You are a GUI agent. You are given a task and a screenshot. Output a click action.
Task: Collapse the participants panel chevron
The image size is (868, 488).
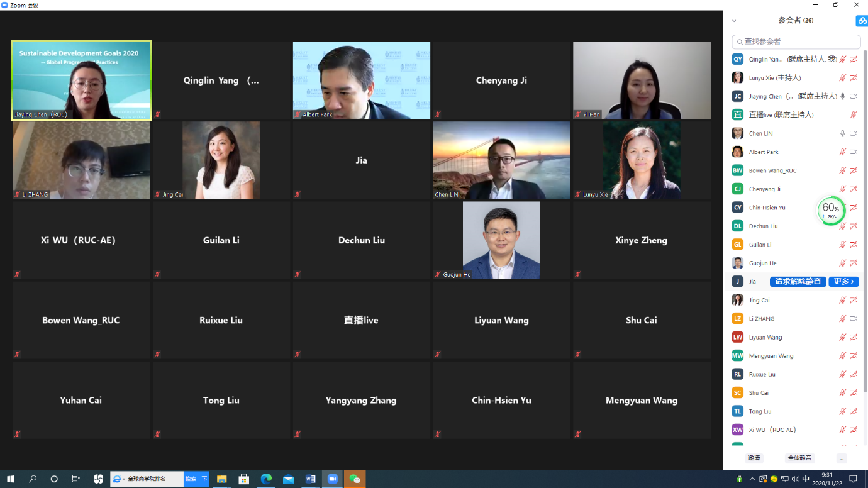coord(734,21)
